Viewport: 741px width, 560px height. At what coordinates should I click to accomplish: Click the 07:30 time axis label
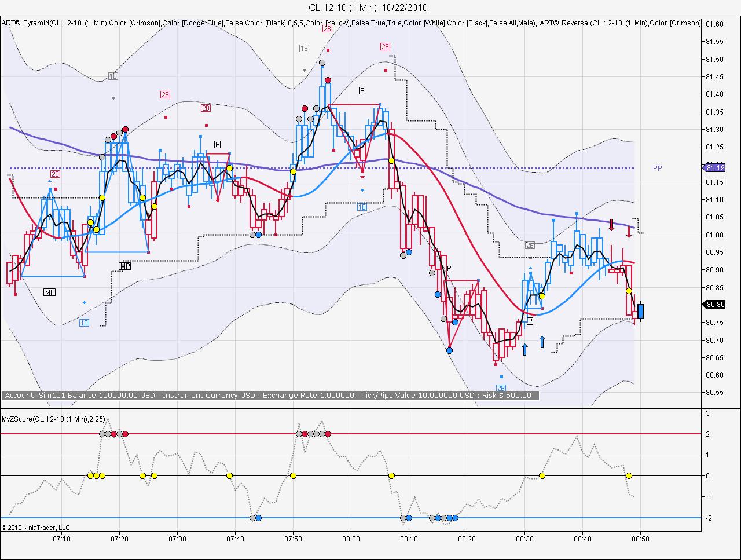(x=177, y=539)
